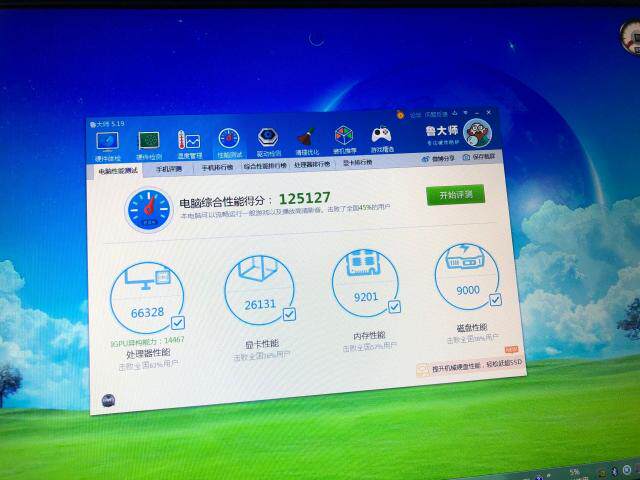Screen dimensions: 640x480
Task: Click the graphics score 26131
Action: coord(260,304)
